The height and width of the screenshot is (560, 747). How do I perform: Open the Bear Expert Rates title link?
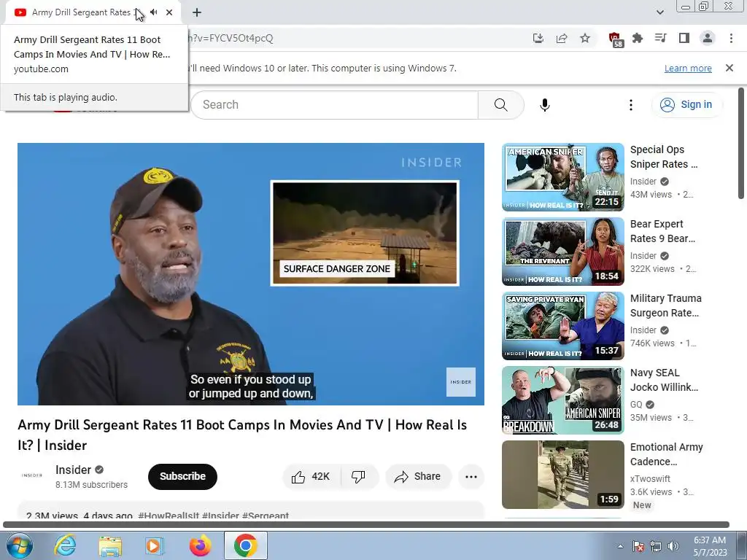(662, 231)
